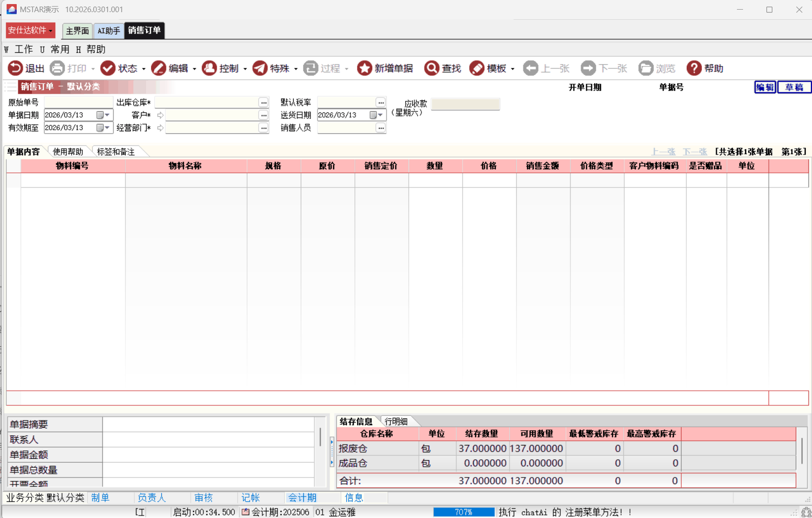Click the MSTAR app icon in title bar
812x518 pixels.
tap(11, 9)
